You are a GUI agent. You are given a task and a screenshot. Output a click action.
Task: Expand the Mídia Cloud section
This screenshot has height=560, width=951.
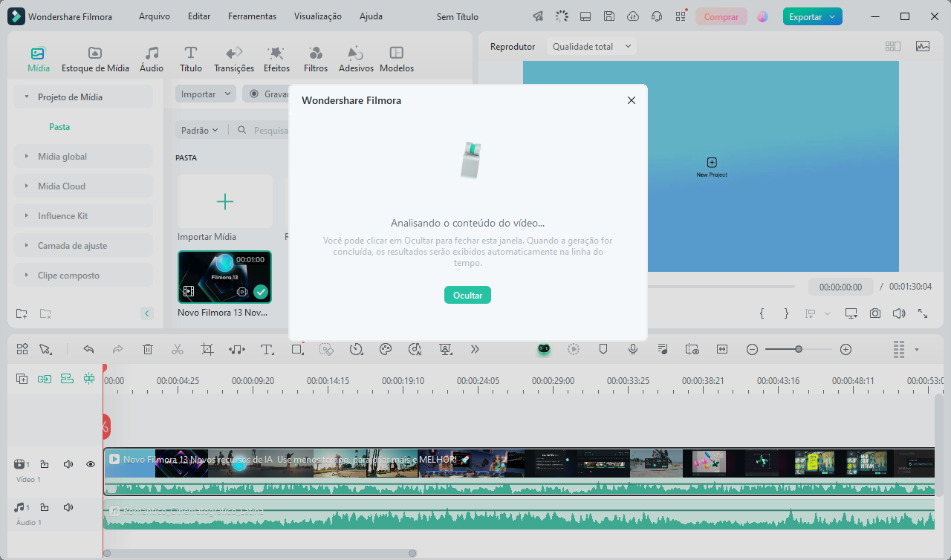pyautogui.click(x=83, y=186)
